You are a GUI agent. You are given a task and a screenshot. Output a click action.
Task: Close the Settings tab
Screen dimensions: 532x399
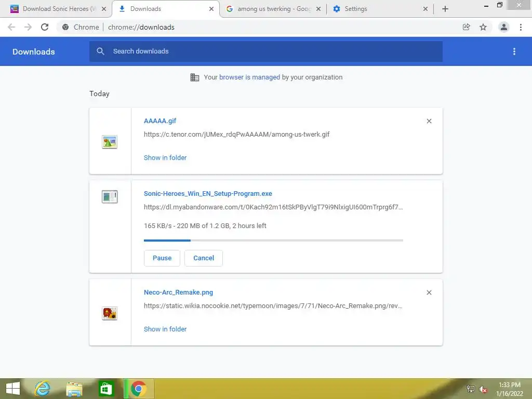point(425,9)
